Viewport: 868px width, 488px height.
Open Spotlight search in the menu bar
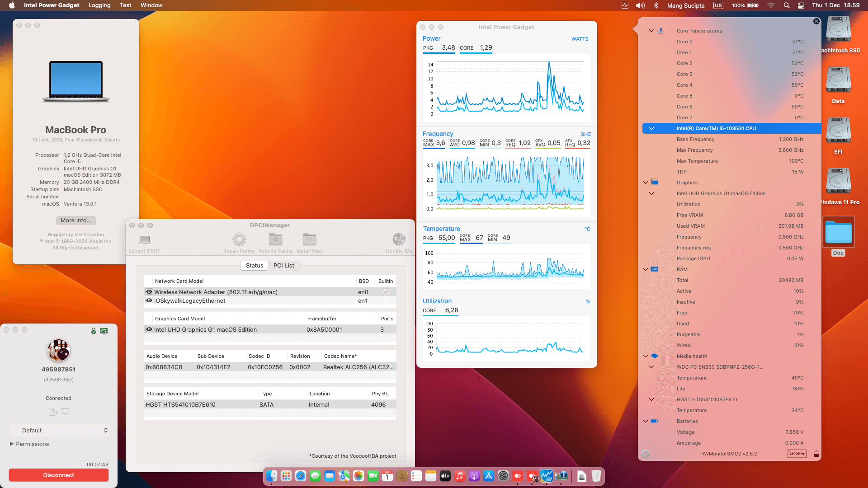[x=787, y=5]
